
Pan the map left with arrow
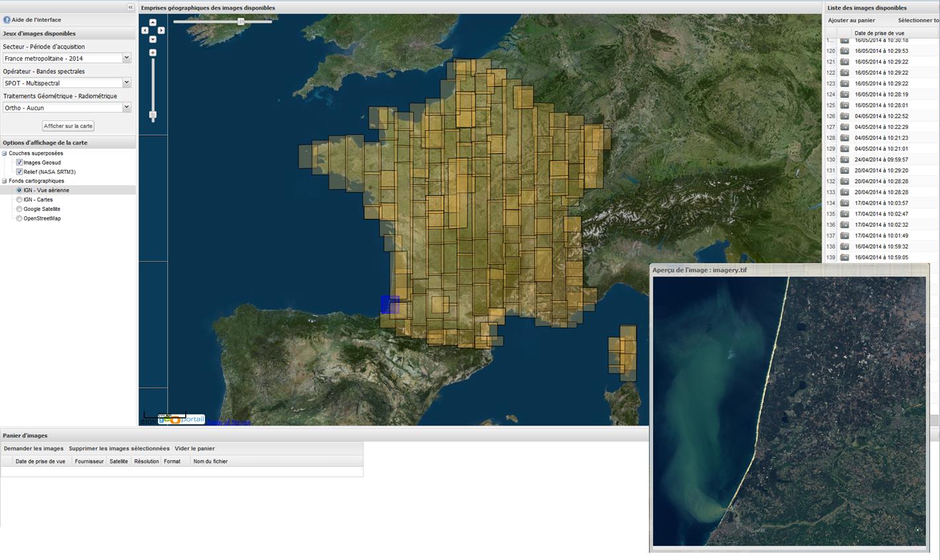(x=145, y=30)
